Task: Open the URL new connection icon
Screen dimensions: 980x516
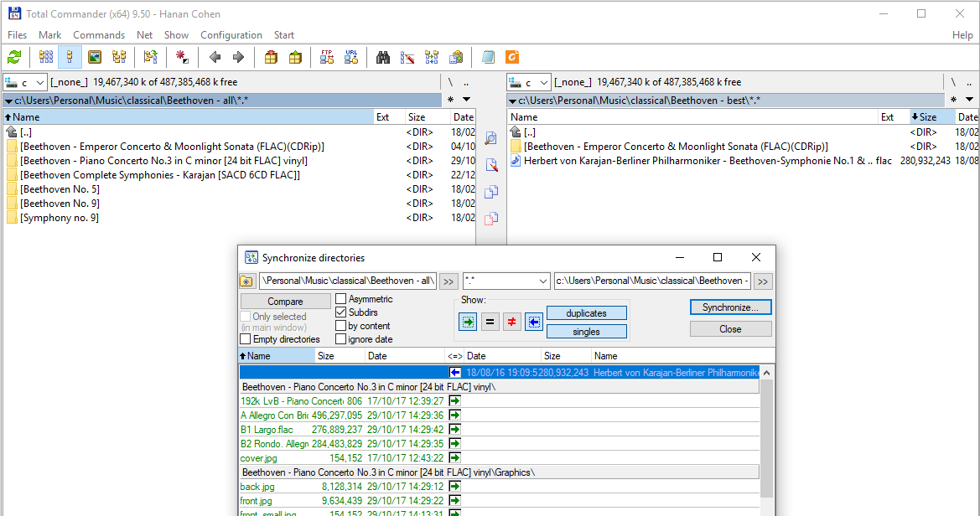Action: (351, 58)
